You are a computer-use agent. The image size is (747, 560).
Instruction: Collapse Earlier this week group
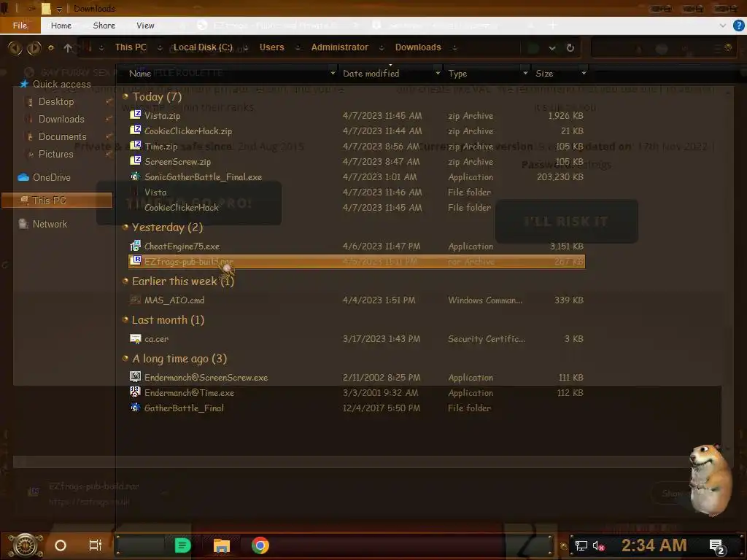[x=125, y=281]
